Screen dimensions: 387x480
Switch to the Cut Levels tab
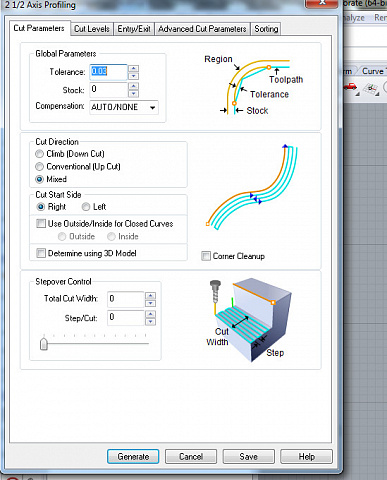[x=92, y=29]
